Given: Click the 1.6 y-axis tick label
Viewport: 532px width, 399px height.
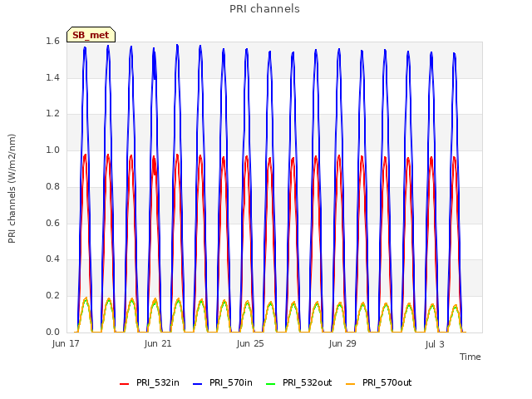Looking at the screenshot, I should click(52, 42).
